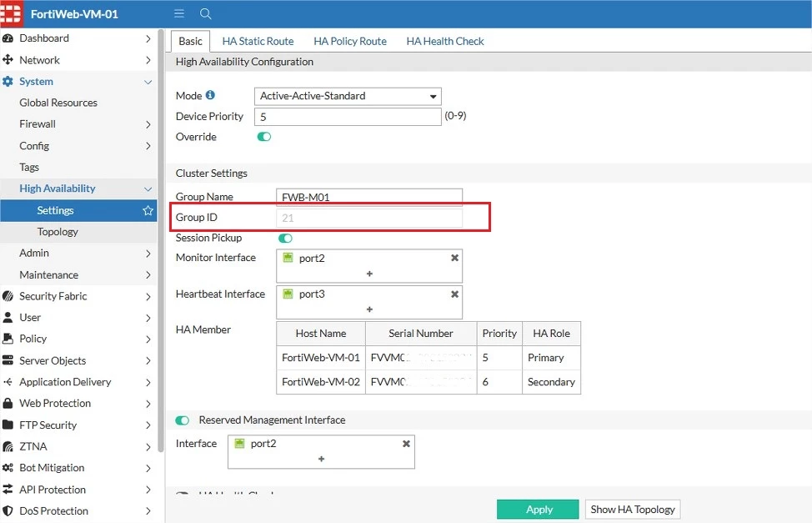
Task: Remove port2 from Reserved Management Interface
Action: (x=407, y=443)
